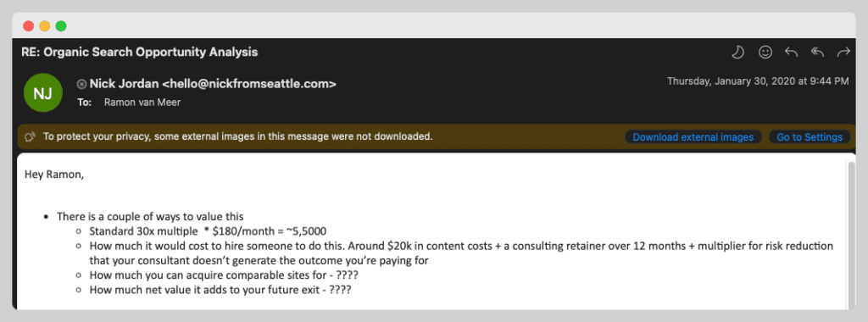Click the message body scrollbar

point(851,232)
